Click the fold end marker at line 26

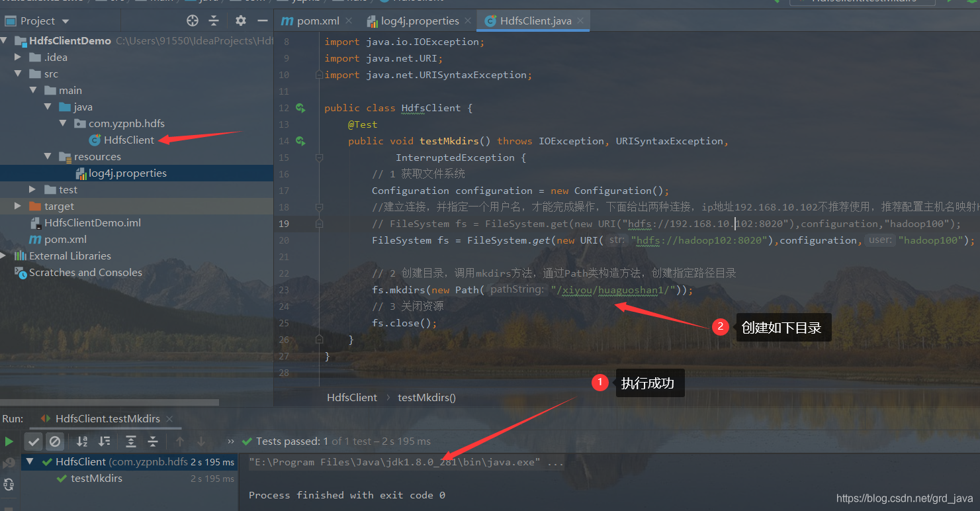click(319, 340)
